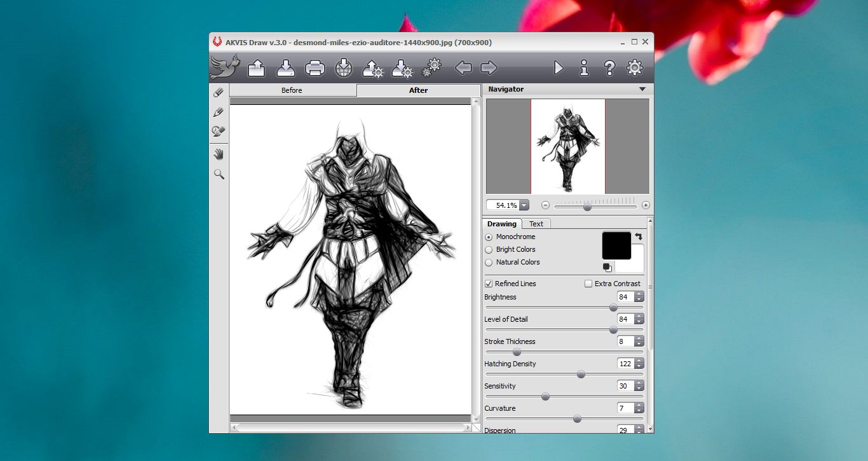Click the Curvature value field showing 7
Screen dimensions: 868x461
click(x=625, y=408)
